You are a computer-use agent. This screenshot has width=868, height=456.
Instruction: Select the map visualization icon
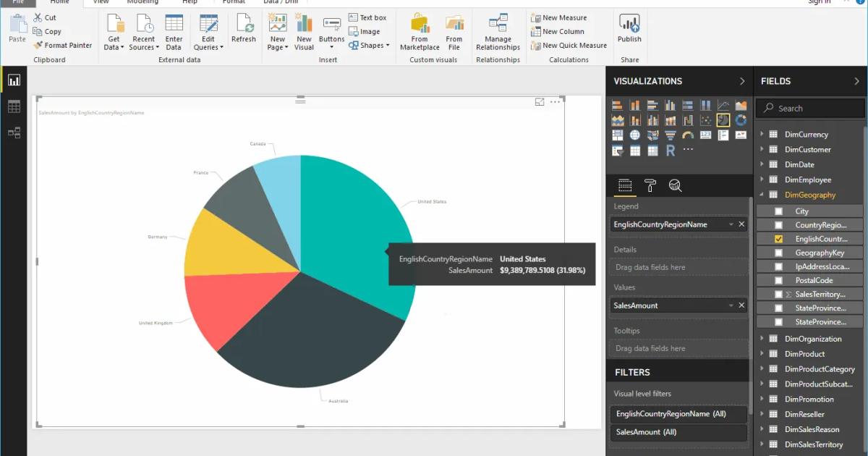click(635, 135)
